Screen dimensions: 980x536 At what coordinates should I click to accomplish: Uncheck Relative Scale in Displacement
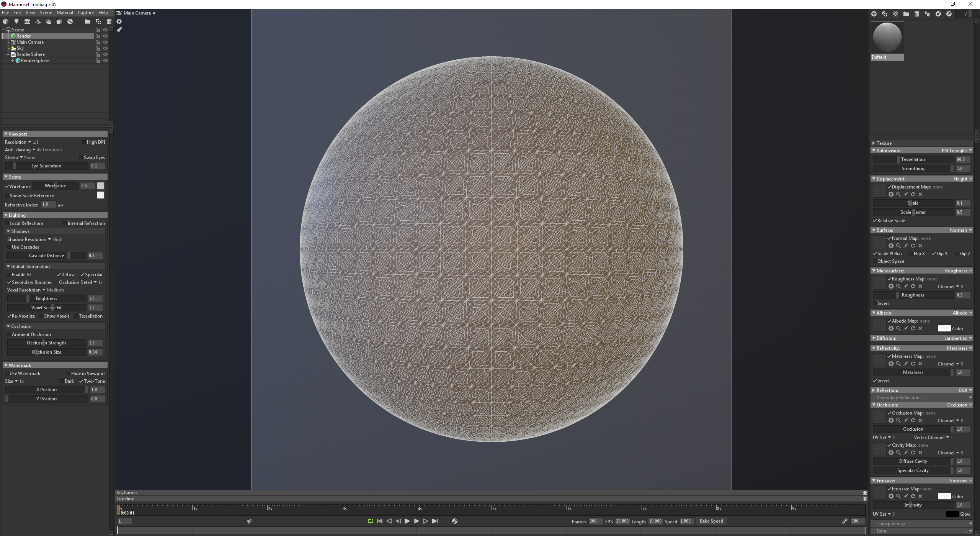[875, 221]
